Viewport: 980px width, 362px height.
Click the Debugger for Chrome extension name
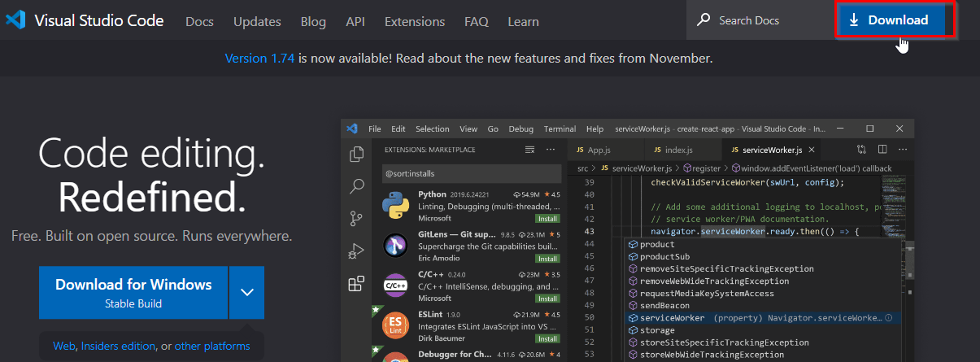(x=454, y=355)
